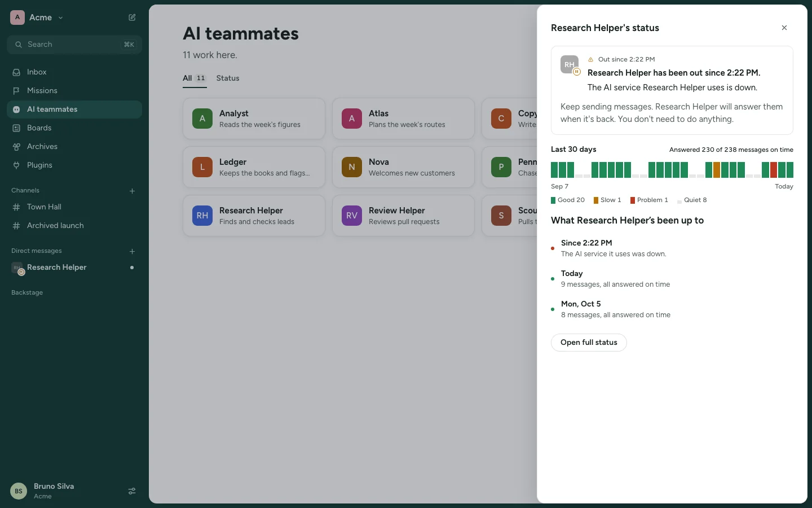The height and width of the screenshot is (508, 812).
Task: Click the 'Out since 2:22 PM' status label
Action: (626, 59)
